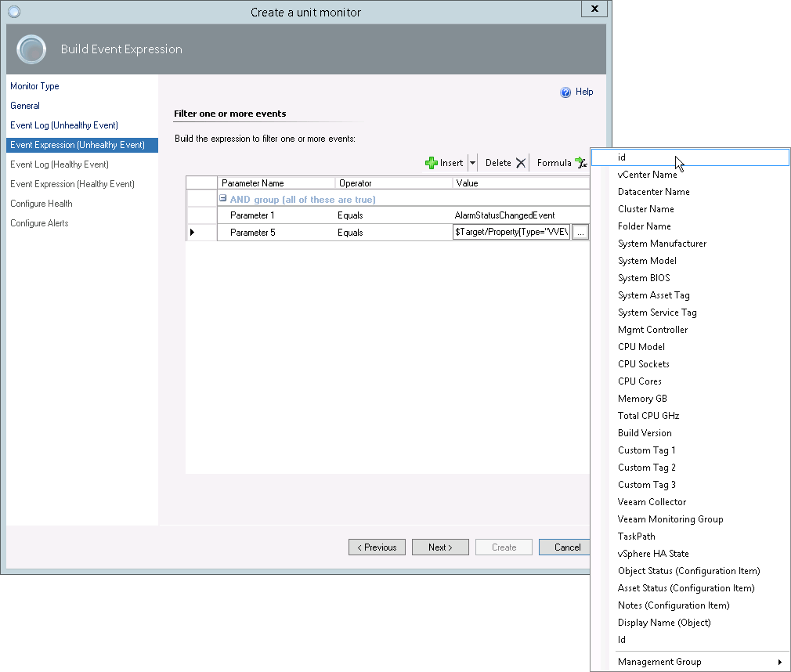
Task: Click the window system icon in the title bar
Action: tap(14, 11)
